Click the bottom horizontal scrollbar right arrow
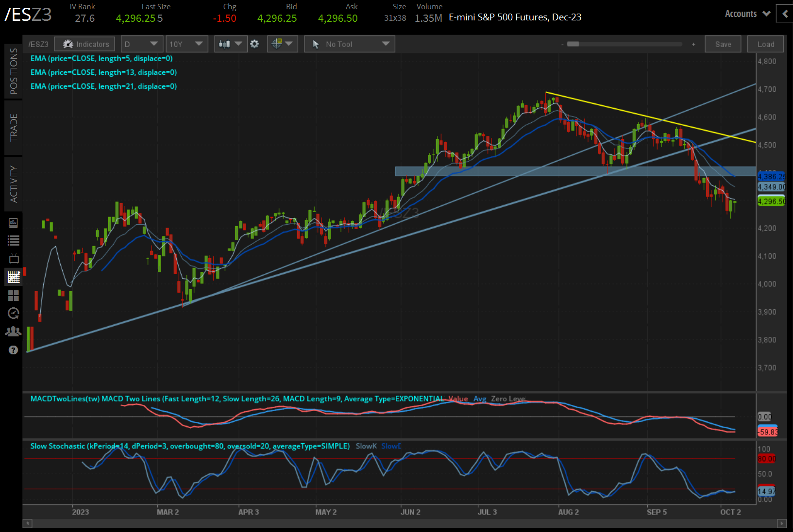Viewport: 793px width, 532px height. (x=781, y=523)
